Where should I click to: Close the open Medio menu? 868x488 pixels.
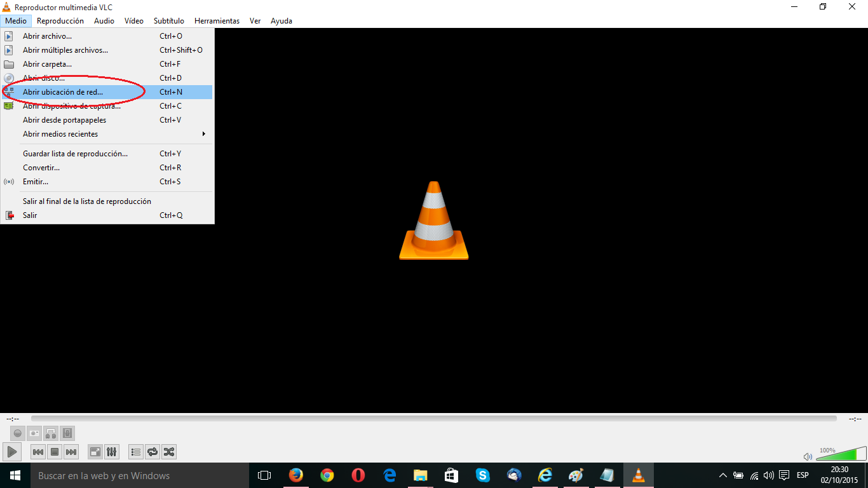click(15, 21)
